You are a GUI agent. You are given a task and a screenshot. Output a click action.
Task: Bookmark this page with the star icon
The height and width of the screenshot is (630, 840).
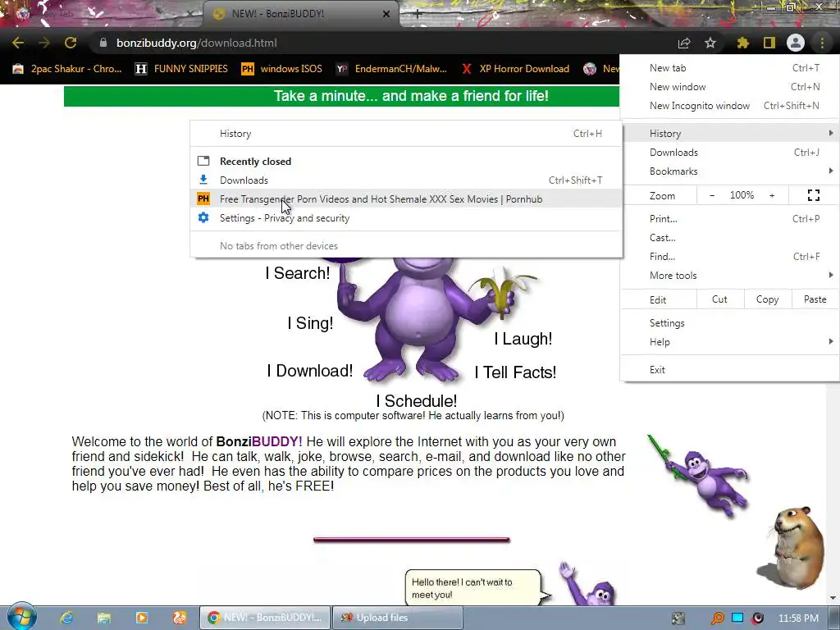[x=710, y=43]
